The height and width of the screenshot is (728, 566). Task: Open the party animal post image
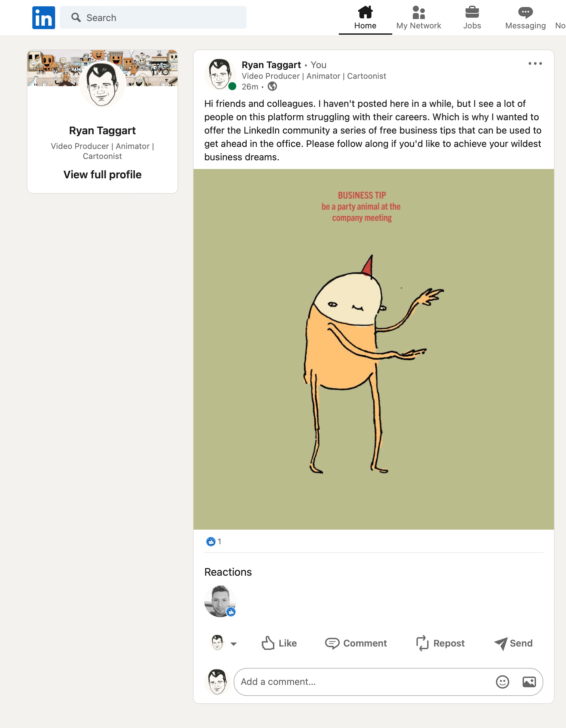(x=374, y=349)
